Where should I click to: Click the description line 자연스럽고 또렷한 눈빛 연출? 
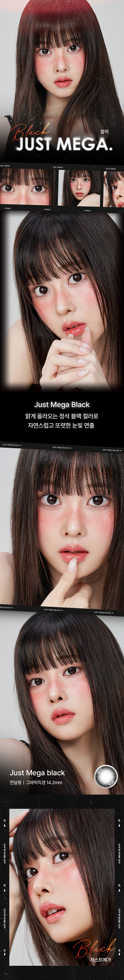[x=62, y=425]
